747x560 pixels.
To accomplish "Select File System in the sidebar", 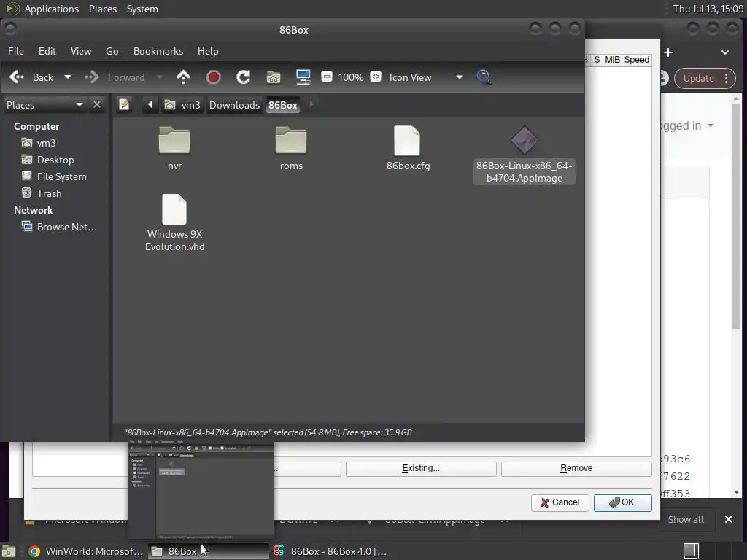I will [x=61, y=176].
